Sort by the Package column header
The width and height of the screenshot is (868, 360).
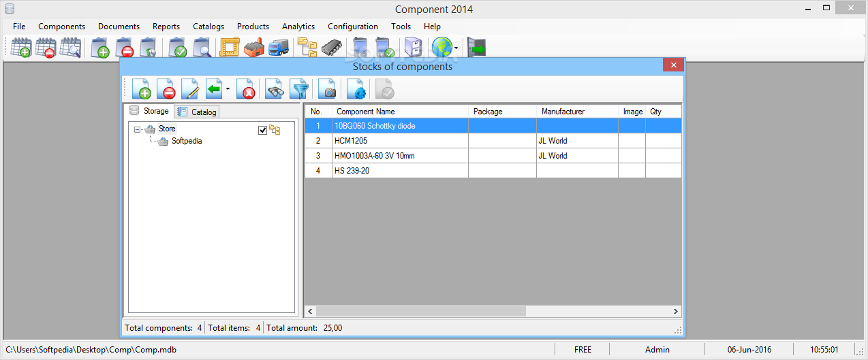pos(502,112)
